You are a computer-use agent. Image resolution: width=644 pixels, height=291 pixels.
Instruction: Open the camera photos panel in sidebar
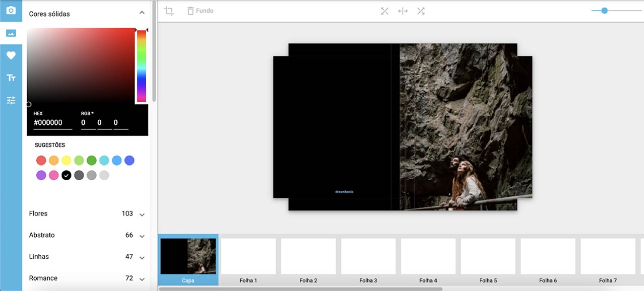click(x=11, y=11)
